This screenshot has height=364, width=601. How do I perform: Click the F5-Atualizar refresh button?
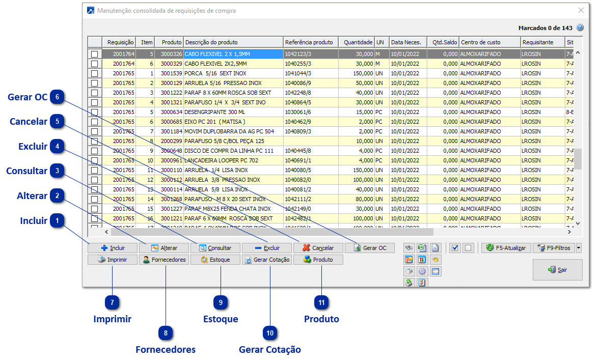[x=506, y=248]
